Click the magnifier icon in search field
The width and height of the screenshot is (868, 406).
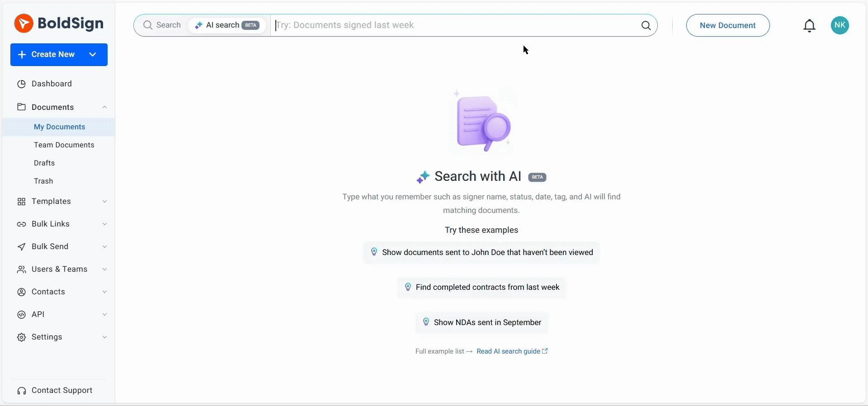tap(646, 25)
